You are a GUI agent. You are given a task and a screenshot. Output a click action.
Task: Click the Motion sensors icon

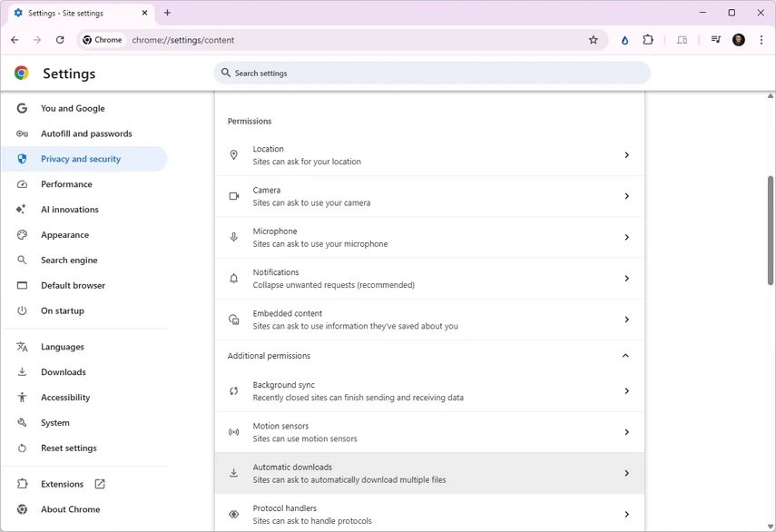234,431
